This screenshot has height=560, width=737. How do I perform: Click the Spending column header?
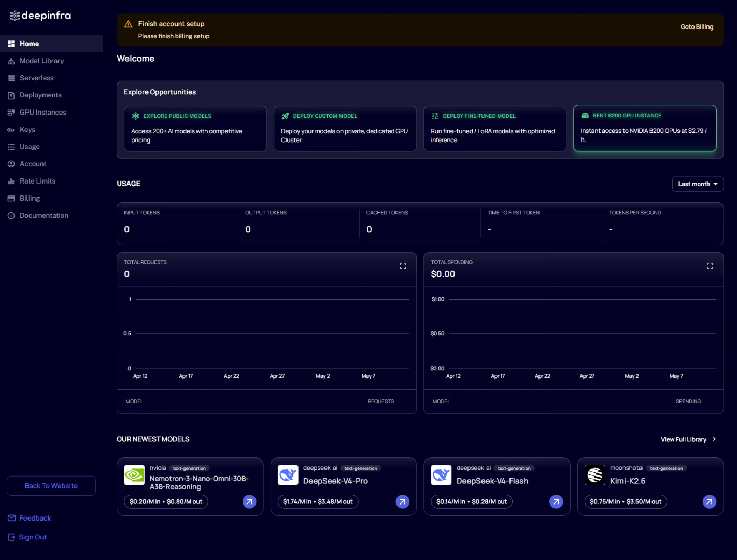pyautogui.click(x=688, y=401)
